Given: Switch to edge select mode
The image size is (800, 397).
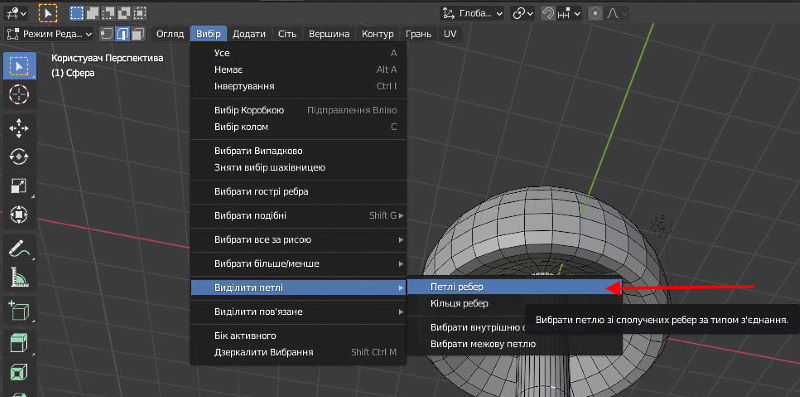Looking at the screenshot, I should tap(122, 34).
